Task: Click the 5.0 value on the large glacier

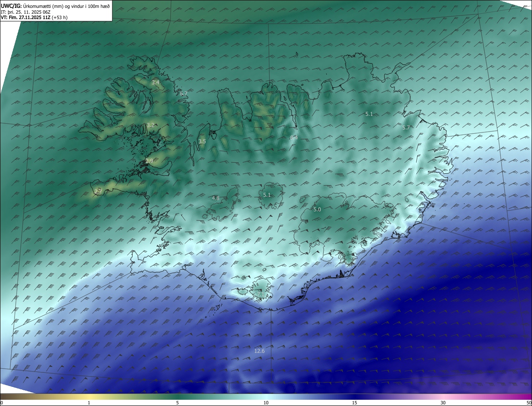Action: pyautogui.click(x=317, y=210)
